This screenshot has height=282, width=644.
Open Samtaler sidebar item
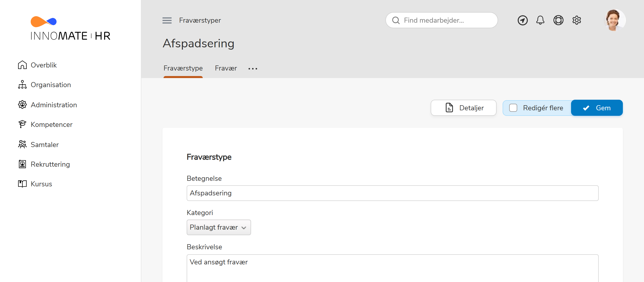[x=45, y=145]
